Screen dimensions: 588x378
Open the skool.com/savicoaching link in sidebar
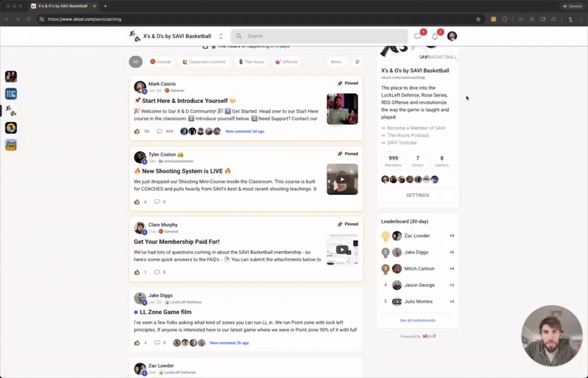(403, 78)
